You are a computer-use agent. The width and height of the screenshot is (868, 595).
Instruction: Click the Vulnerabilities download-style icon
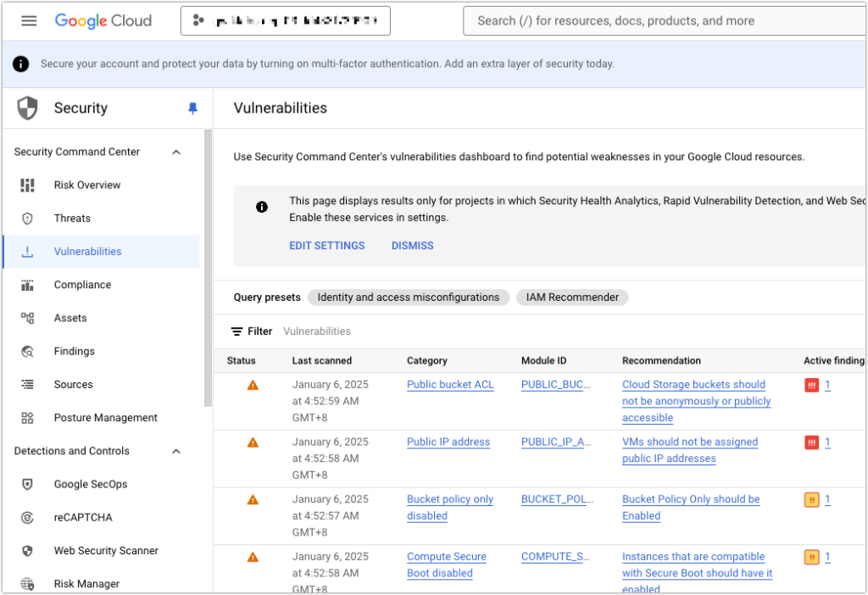27,251
